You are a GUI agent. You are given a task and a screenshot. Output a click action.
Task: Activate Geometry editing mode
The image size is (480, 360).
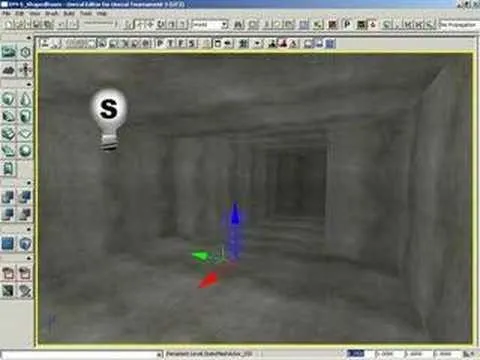coord(25,52)
